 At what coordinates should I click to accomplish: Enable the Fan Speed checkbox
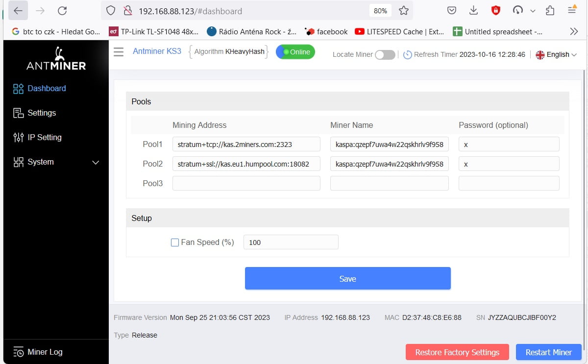pos(175,242)
